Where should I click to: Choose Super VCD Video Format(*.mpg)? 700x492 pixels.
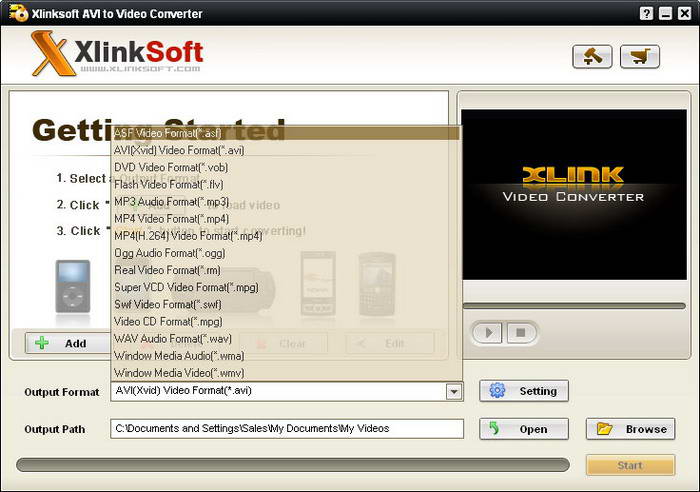[x=286, y=287]
